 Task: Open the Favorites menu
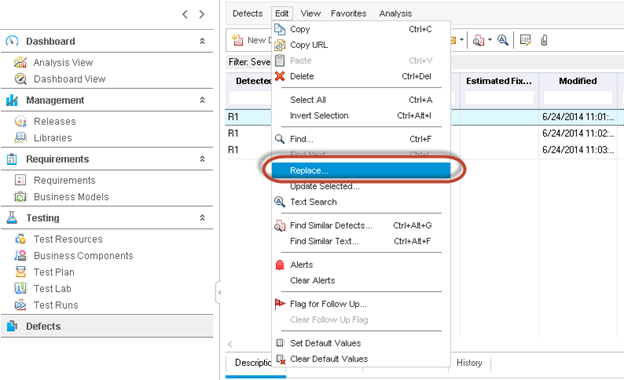click(x=348, y=14)
